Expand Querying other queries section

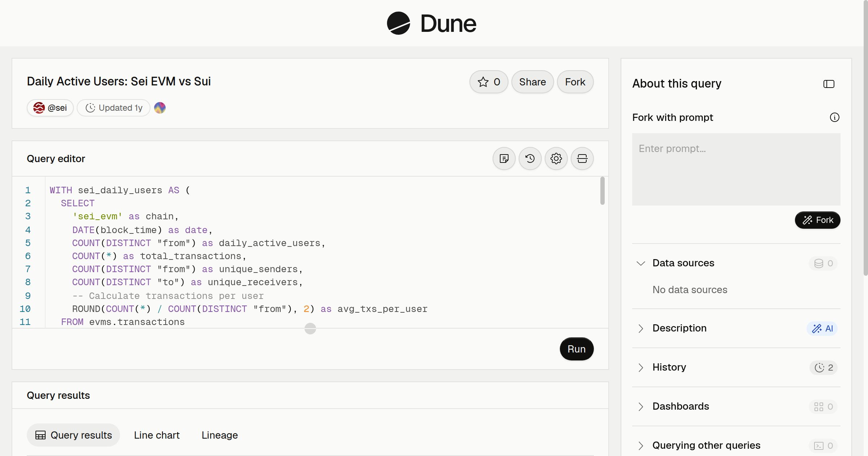tap(641, 446)
